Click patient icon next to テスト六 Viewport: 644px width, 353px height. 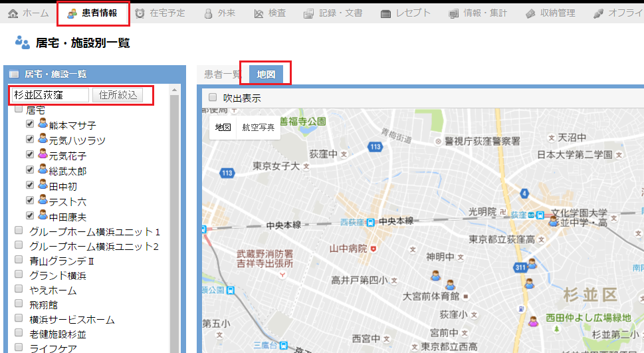43,199
